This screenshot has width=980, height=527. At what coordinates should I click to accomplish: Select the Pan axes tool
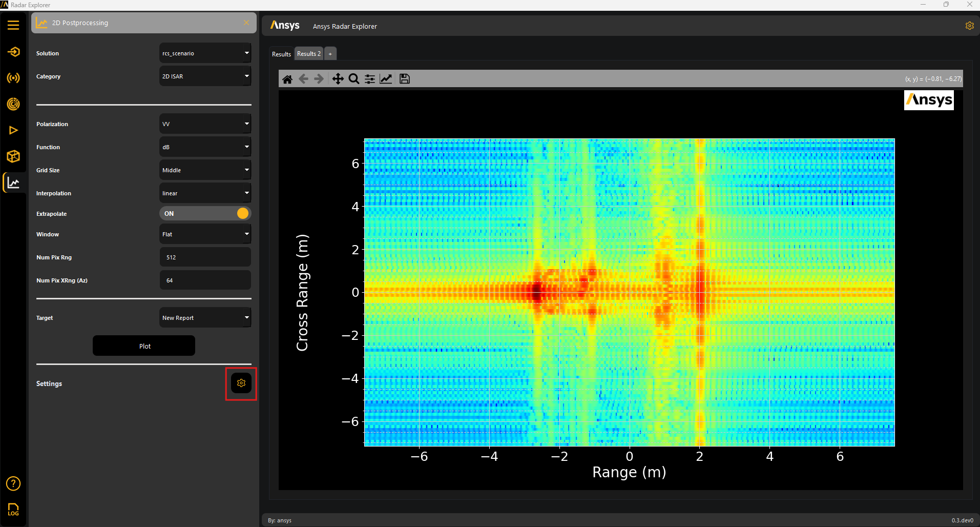338,79
